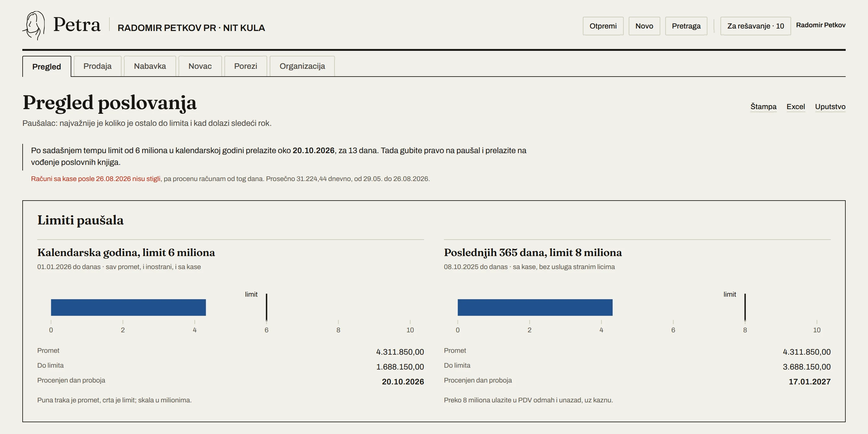Click the 'Pregled poslovanja' page heading
This screenshot has height=434, width=868.
[109, 103]
